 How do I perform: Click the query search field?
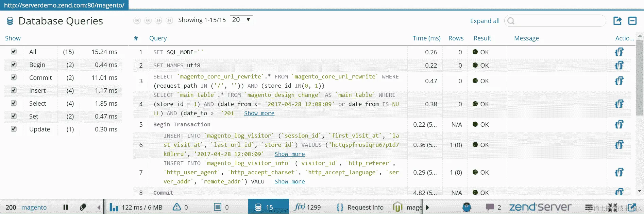555,21
